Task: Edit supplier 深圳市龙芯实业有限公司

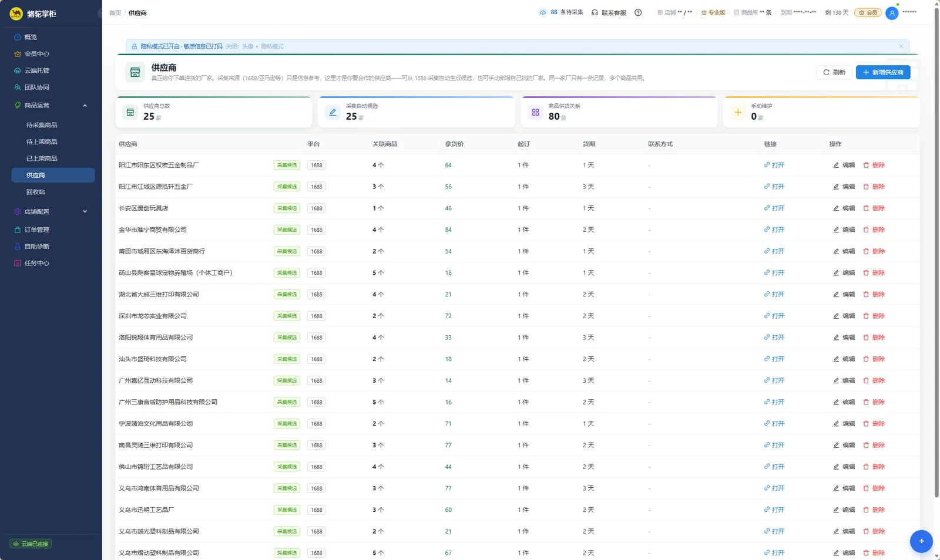Action: click(844, 316)
